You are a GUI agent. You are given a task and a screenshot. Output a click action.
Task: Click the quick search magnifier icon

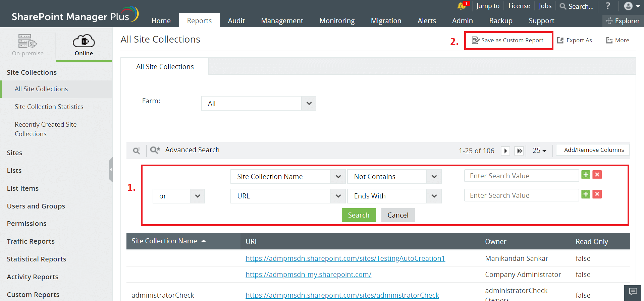(x=137, y=150)
